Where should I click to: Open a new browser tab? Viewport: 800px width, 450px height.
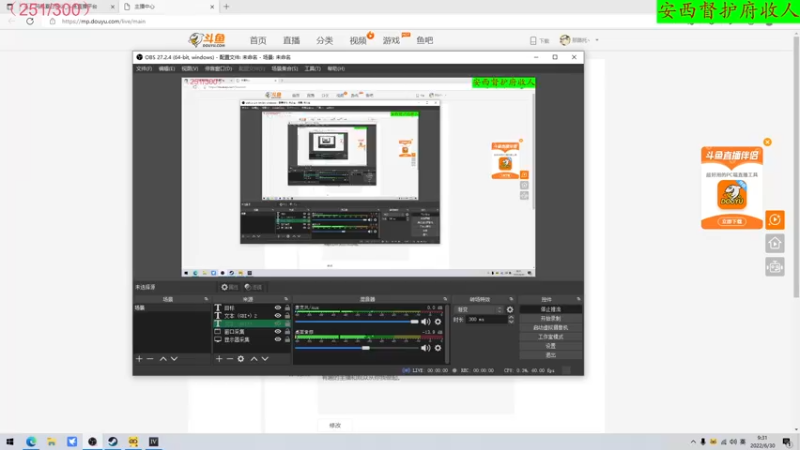tap(227, 7)
